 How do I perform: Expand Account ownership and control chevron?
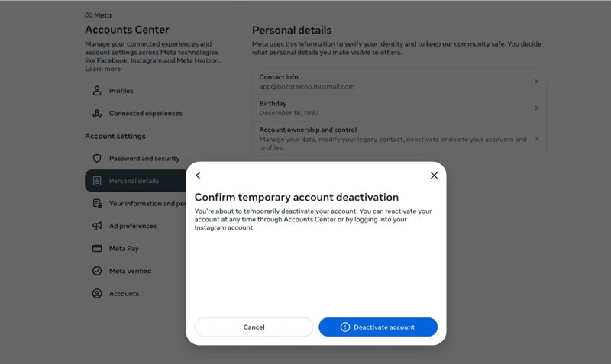[536, 139]
